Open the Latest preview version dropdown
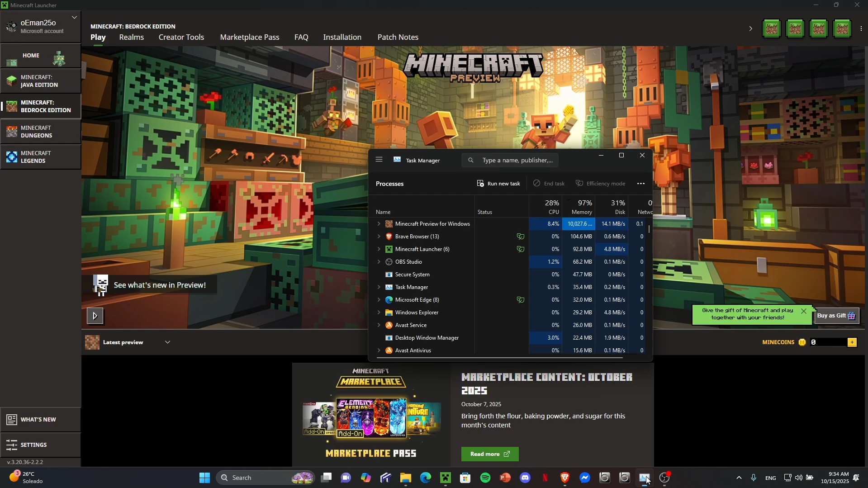Image resolution: width=868 pixels, height=488 pixels. [167, 342]
